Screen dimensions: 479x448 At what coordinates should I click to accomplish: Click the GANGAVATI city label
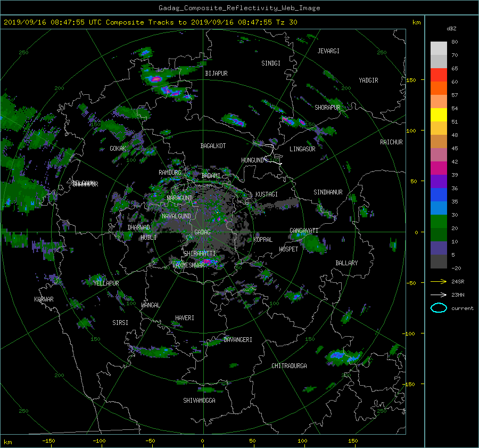(x=304, y=231)
